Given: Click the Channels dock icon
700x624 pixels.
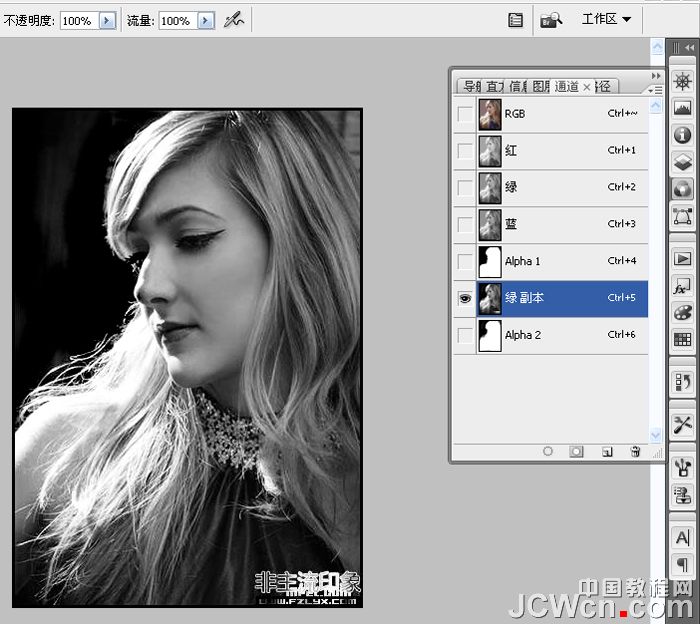Looking at the screenshot, I should click(x=683, y=189).
